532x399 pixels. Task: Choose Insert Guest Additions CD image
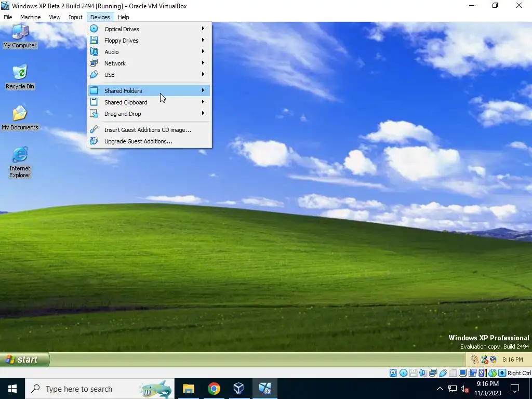coord(149,130)
